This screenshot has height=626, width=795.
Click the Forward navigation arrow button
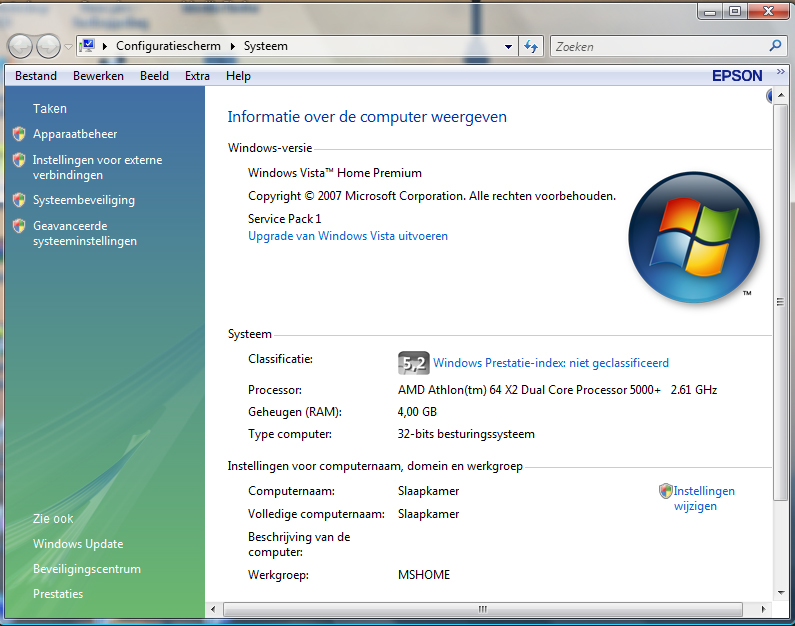[x=48, y=47]
